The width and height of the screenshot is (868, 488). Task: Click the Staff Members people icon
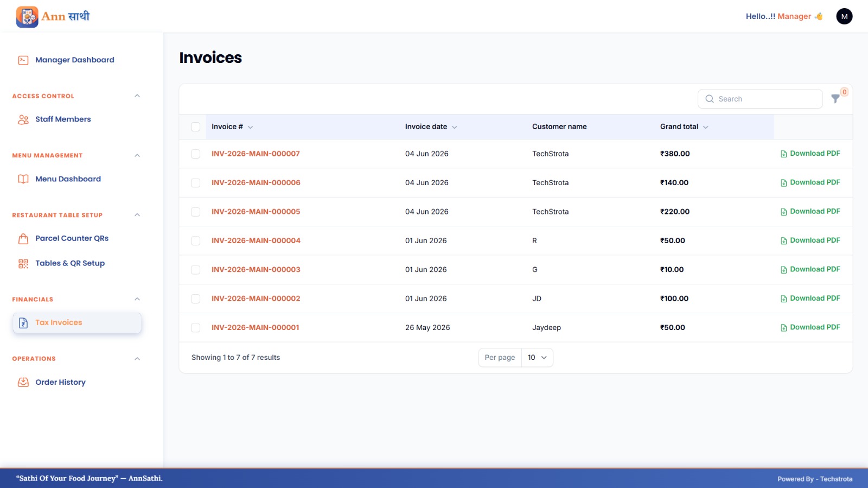tap(23, 119)
